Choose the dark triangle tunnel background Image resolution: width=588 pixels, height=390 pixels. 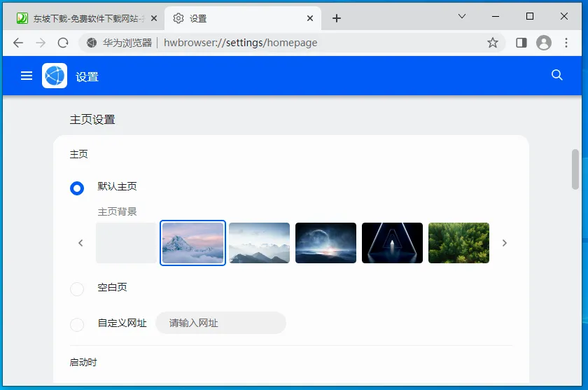(x=392, y=243)
